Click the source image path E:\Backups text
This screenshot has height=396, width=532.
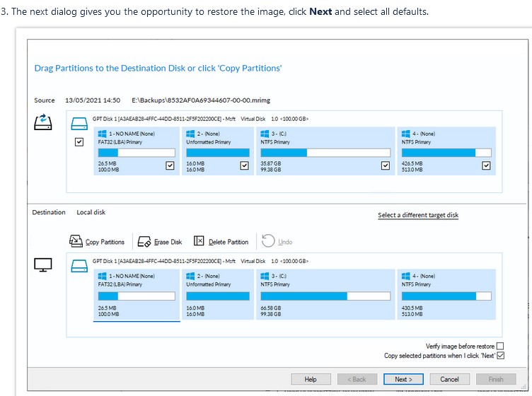(x=201, y=100)
